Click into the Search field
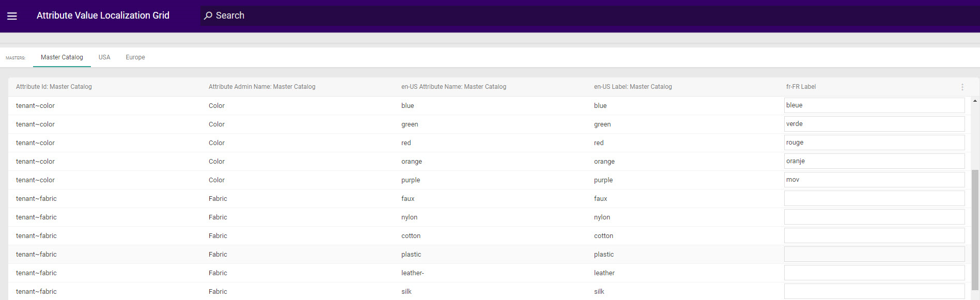 point(589,15)
